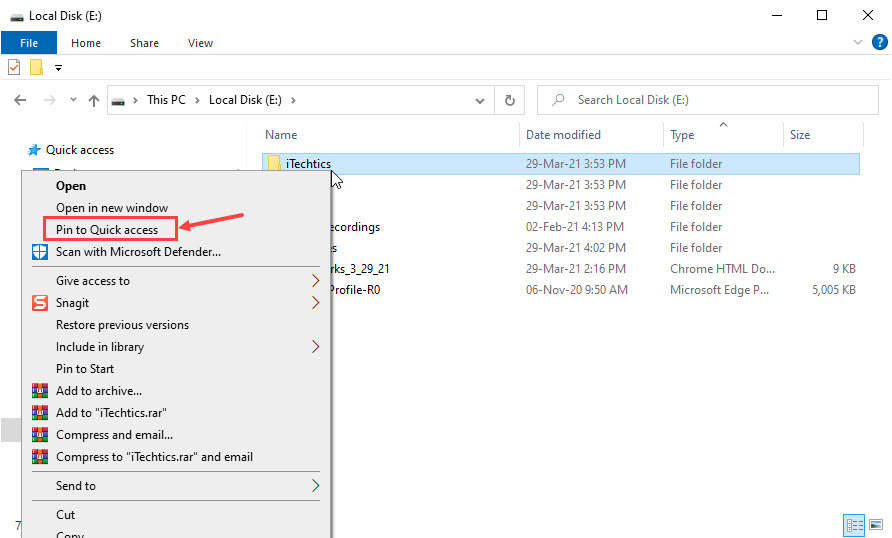892x538 pixels.
Task: Select Quick access in navigation pane
Action: [80, 150]
